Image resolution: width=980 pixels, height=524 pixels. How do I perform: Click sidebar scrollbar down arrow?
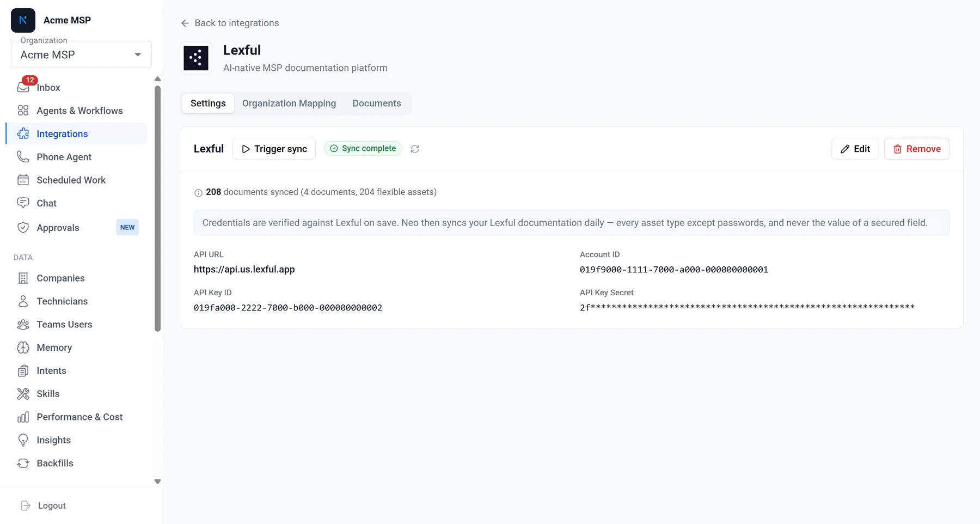[x=158, y=482]
